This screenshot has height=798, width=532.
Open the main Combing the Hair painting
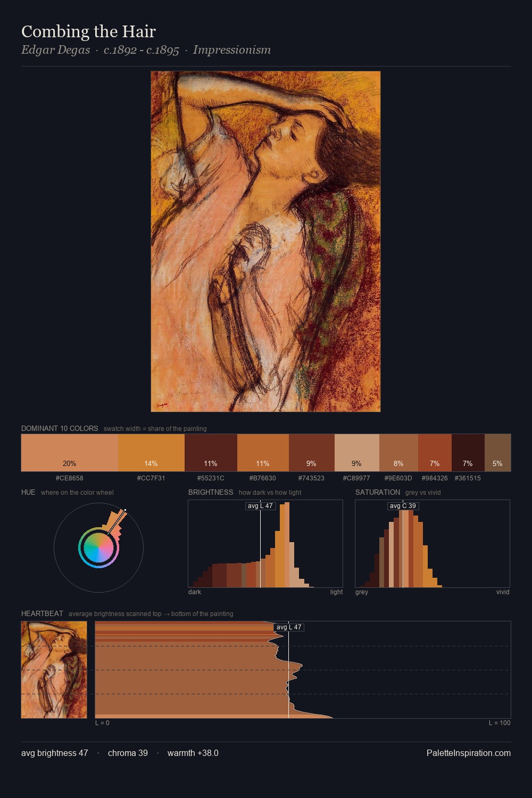[265, 242]
